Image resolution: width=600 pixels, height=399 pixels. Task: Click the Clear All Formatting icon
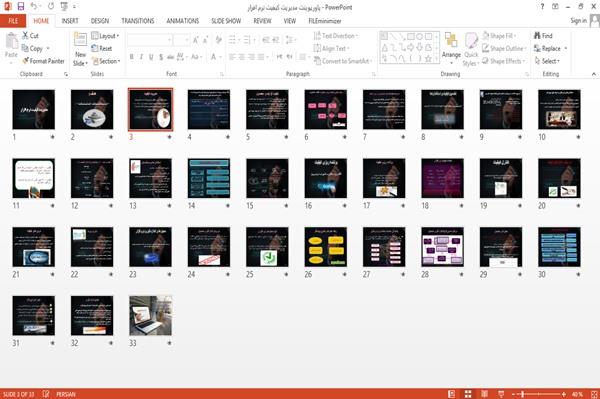[218, 40]
